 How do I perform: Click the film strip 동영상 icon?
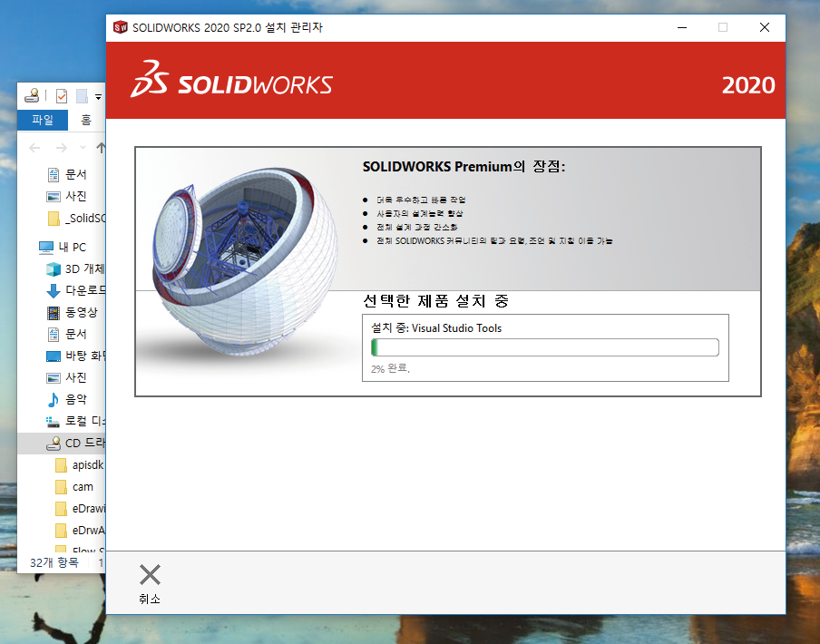point(54,313)
